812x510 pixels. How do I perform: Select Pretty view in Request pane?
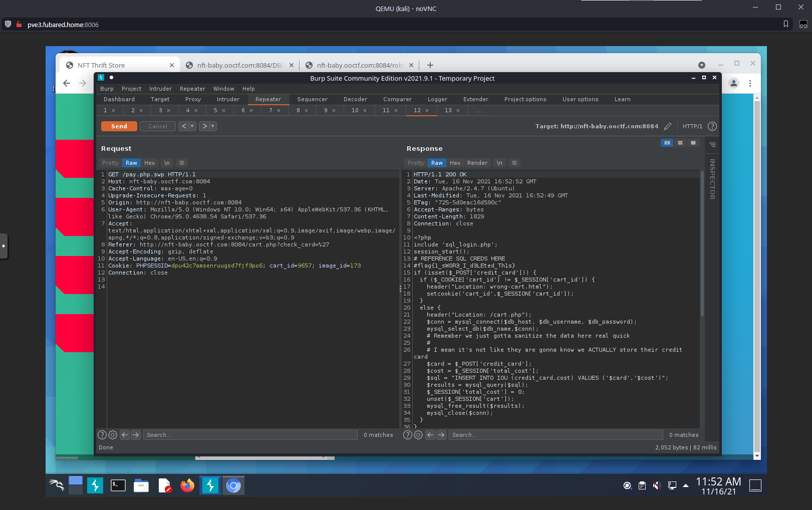[110, 163]
